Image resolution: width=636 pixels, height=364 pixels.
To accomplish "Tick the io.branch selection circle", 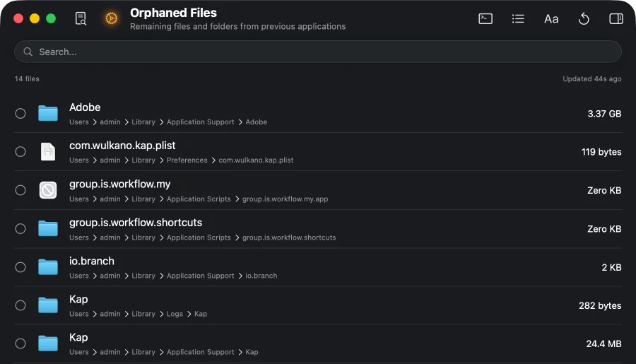I will tap(20, 267).
